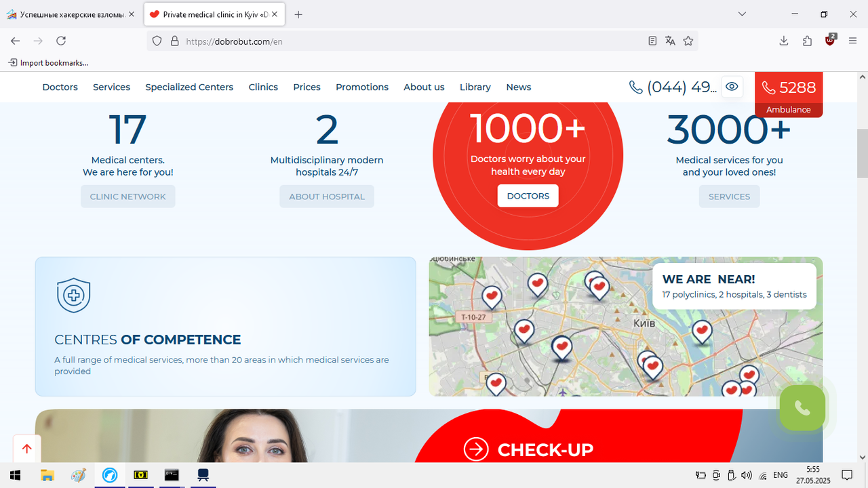Click the white DOCTORS button
Viewport: 868px width, 488px height.
click(528, 196)
